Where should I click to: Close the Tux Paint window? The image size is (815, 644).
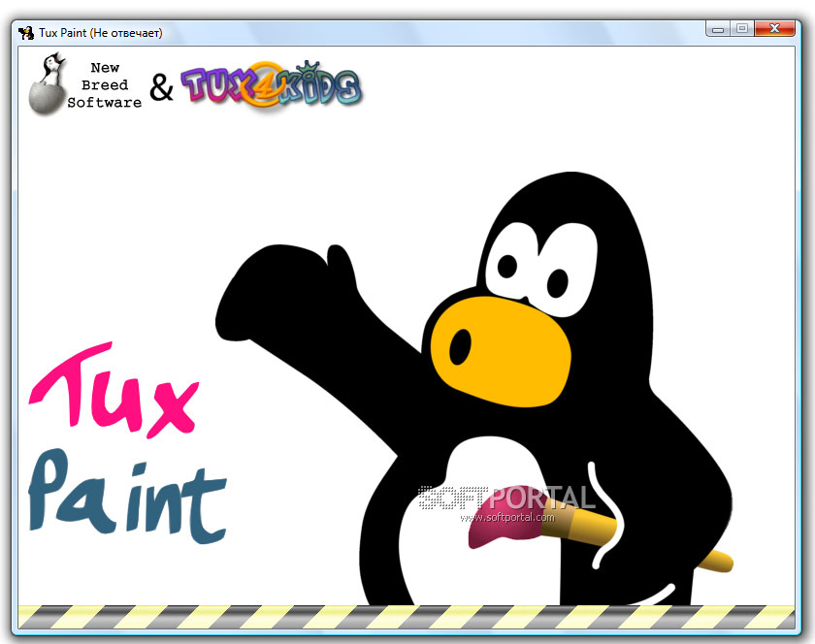tap(774, 28)
